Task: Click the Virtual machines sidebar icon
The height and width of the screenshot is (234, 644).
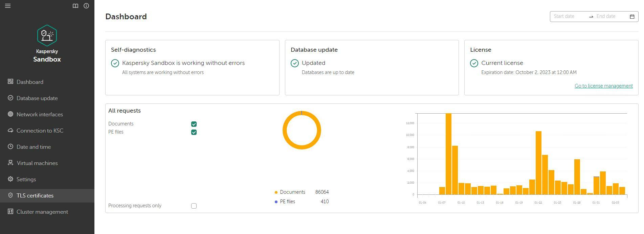Action: click(10, 163)
